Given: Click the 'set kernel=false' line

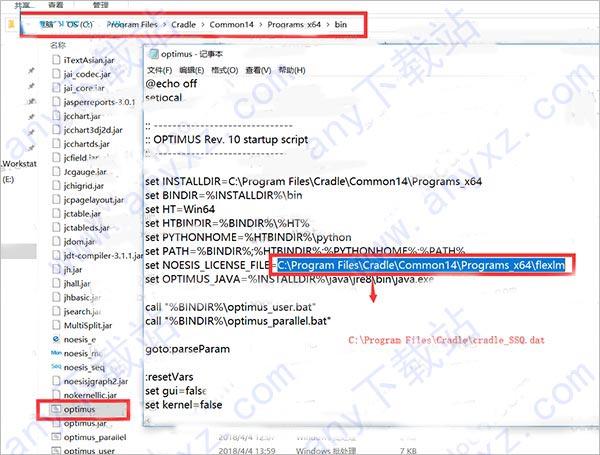Looking at the screenshot, I should pyautogui.click(x=184, y=405).
